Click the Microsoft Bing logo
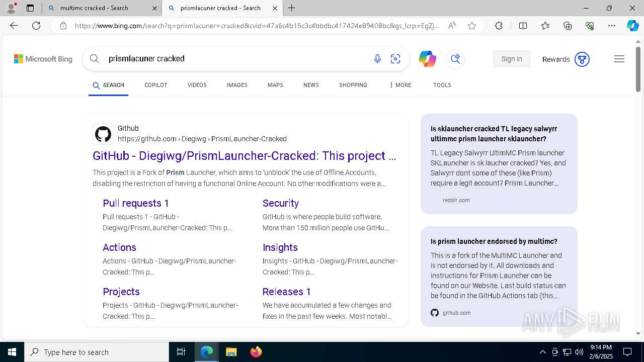The height and width of the screenshot is (362, 644). coord(43,59)
